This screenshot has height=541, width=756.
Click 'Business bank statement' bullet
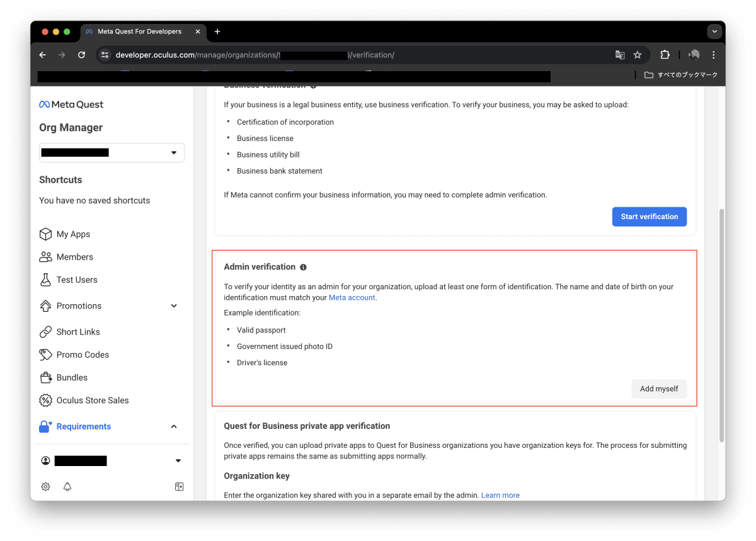click(x=280, y=171)
